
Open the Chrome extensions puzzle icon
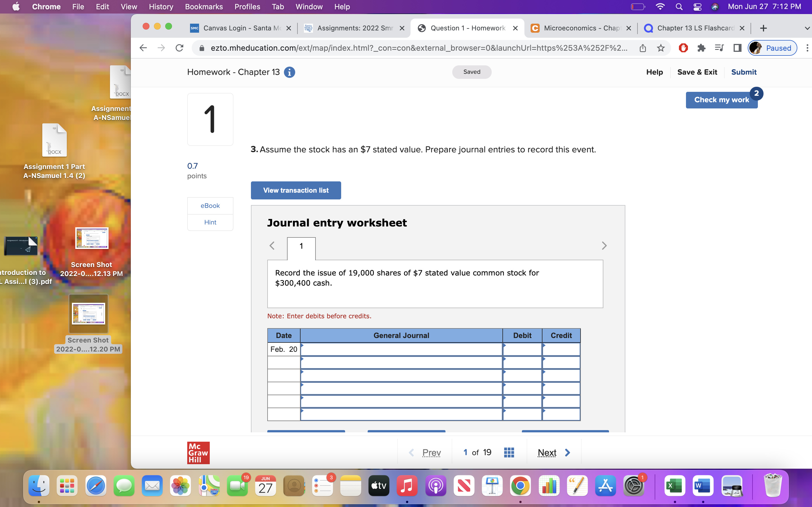tap(701, 48)
